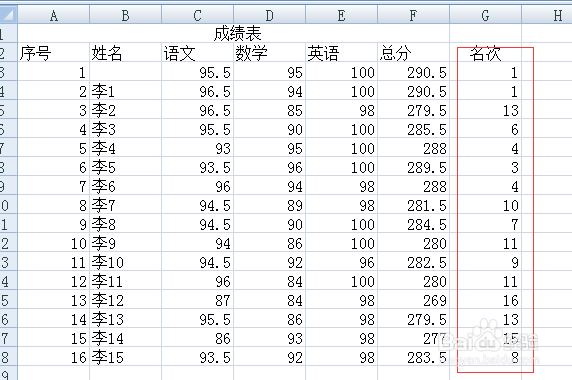Select the 序号 header cell
This screenshot has width=572, height=380.
click(54, 53)
